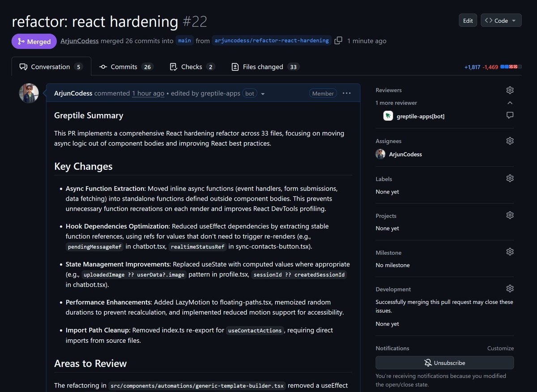Click the PR number #22
This screenshot has height=392, width=537.
coord(195,21)
